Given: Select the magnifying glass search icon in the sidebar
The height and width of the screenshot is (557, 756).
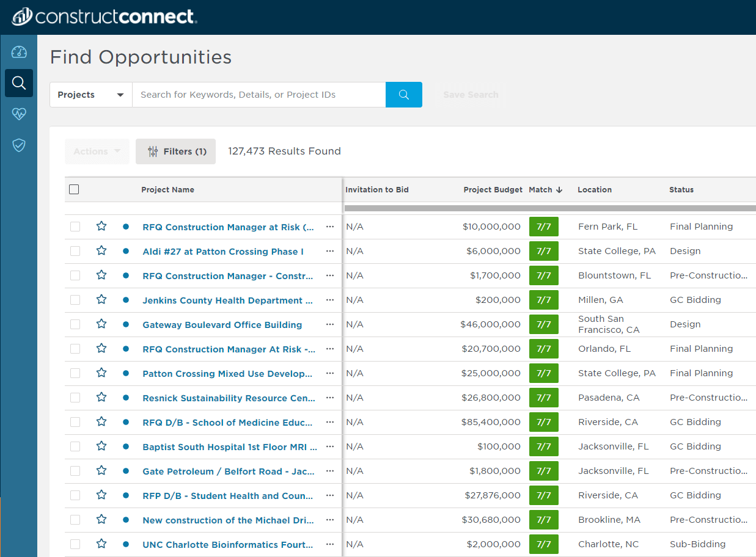Looking at the screenshot, I should tap(19, 83).
